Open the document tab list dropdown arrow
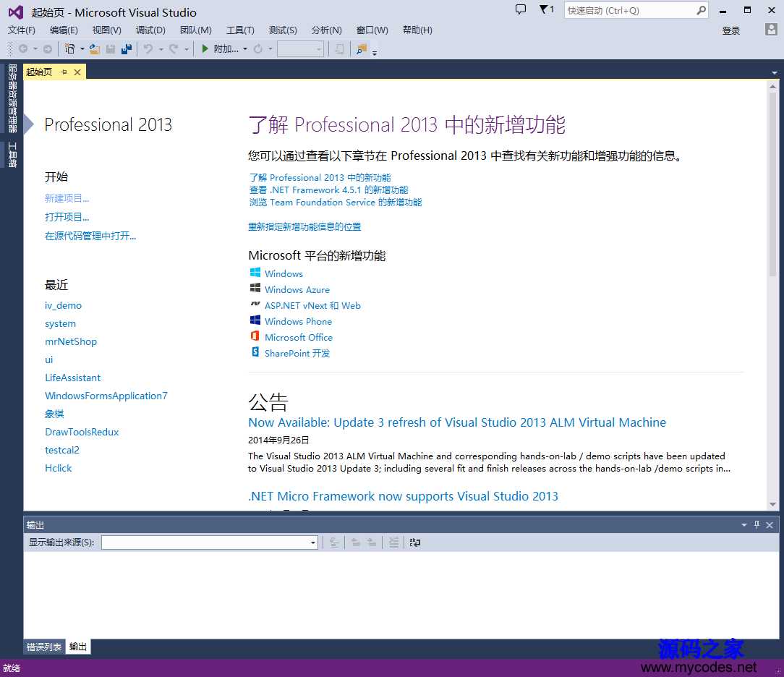The image size is (784, 677). (x=775, y=73)
